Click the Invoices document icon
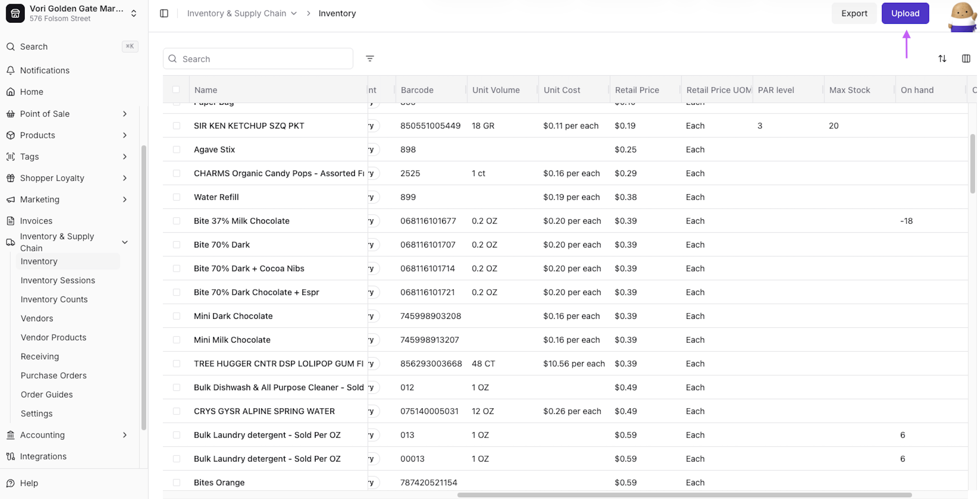The image size is (980, 499). point(11,221)
